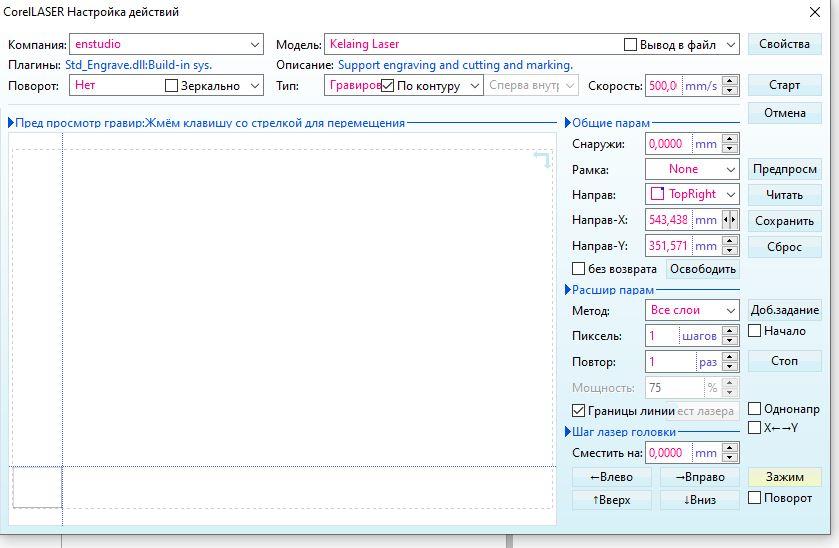
Task: Click the Старт button
Action: [785, 86]
